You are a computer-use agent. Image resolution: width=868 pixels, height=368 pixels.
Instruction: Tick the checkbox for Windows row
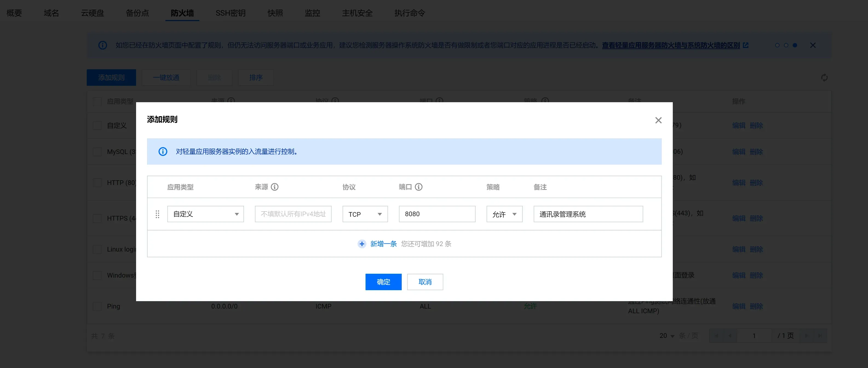tap(97, 275)
